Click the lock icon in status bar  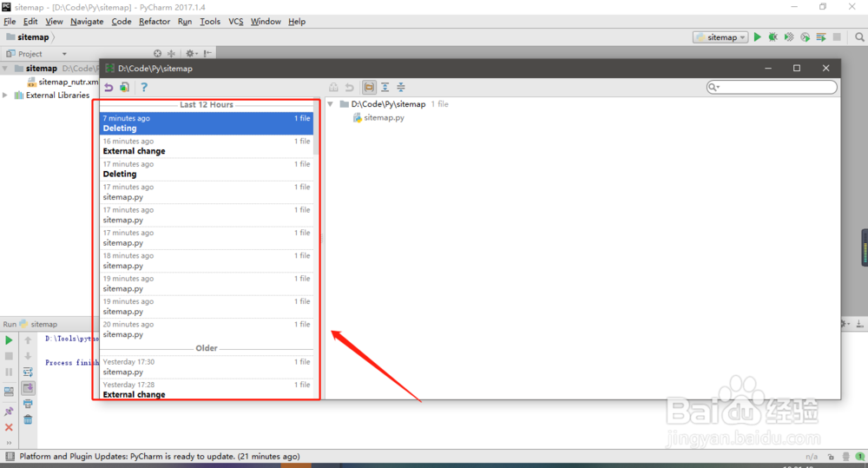pyautogui.click(x=831, y=457)
